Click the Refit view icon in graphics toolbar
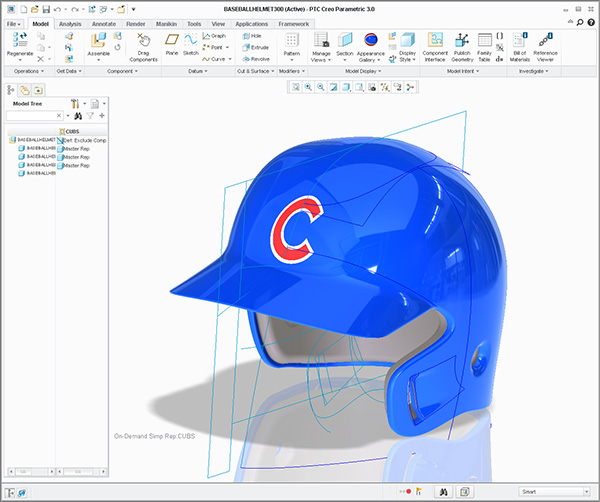The width and height of the screenshot is (600, 502). (295, 87)
